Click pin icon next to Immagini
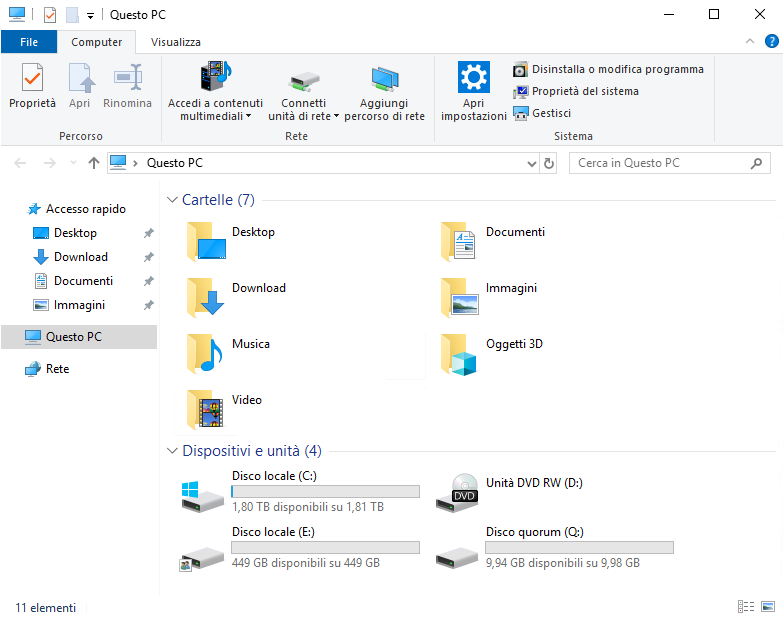 [x=148, y=305]
